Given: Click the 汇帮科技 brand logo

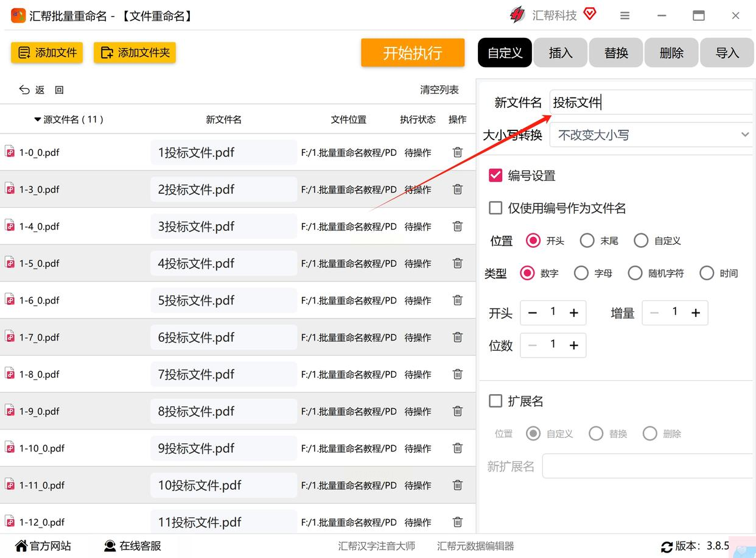Looking at the screenshot, I should 517,15.
